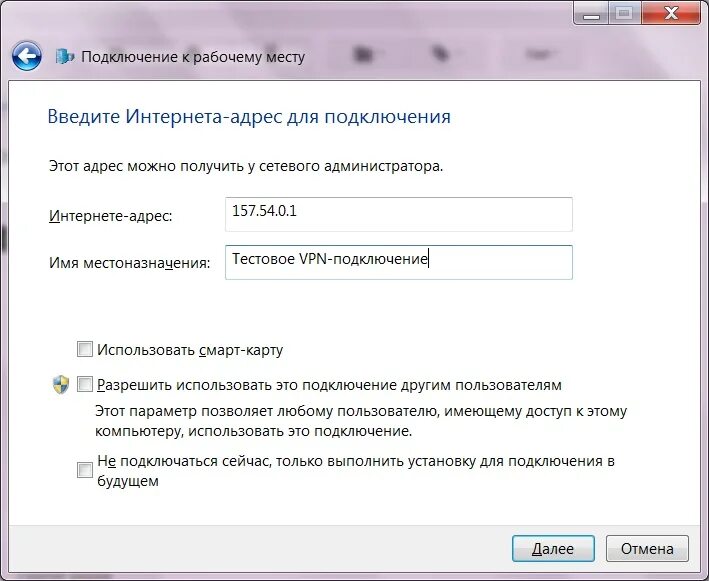
Task: Check 'Разрешить использовать это подключение другим пользователям'
Action: click(85, 384)
